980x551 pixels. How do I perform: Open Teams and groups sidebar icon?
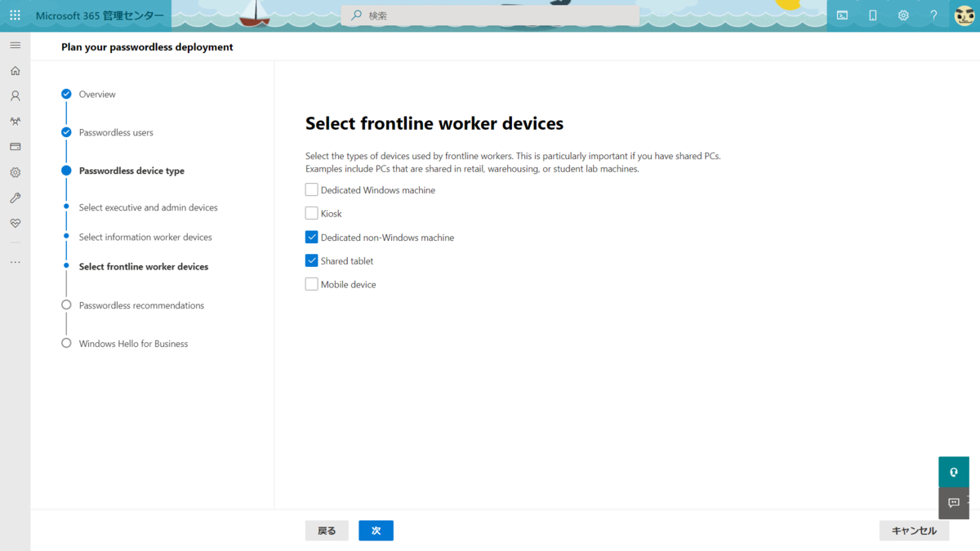(x=15, y=122)
